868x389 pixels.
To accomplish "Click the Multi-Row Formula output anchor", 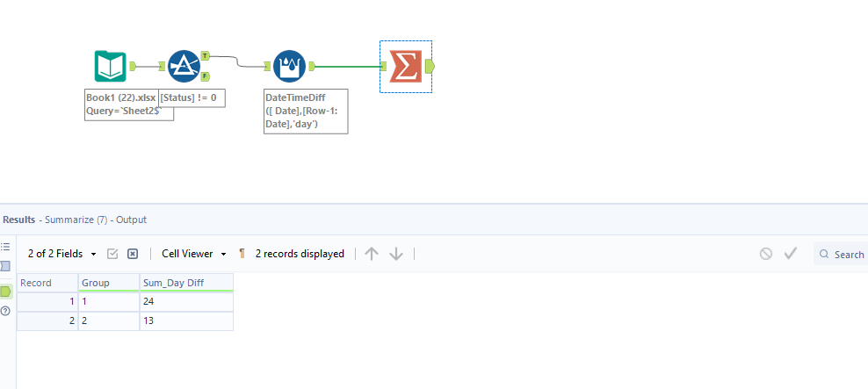I will click(312, 67).
